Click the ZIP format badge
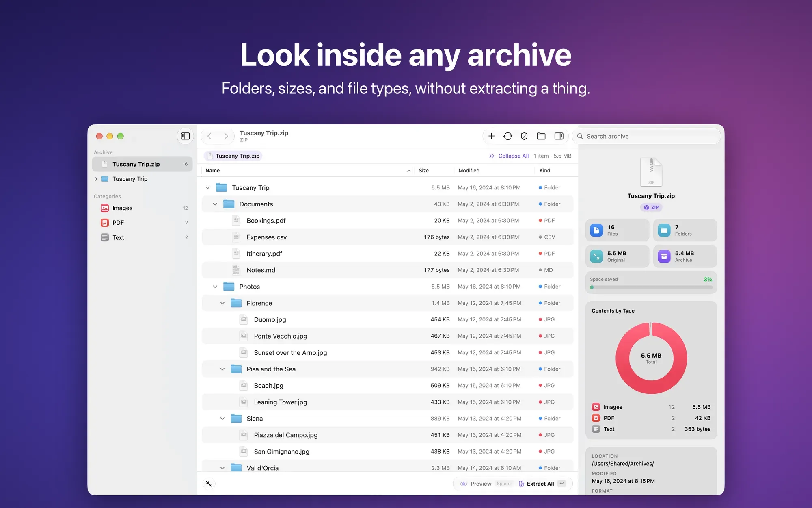The image size is (812, 508). [651, 207]
